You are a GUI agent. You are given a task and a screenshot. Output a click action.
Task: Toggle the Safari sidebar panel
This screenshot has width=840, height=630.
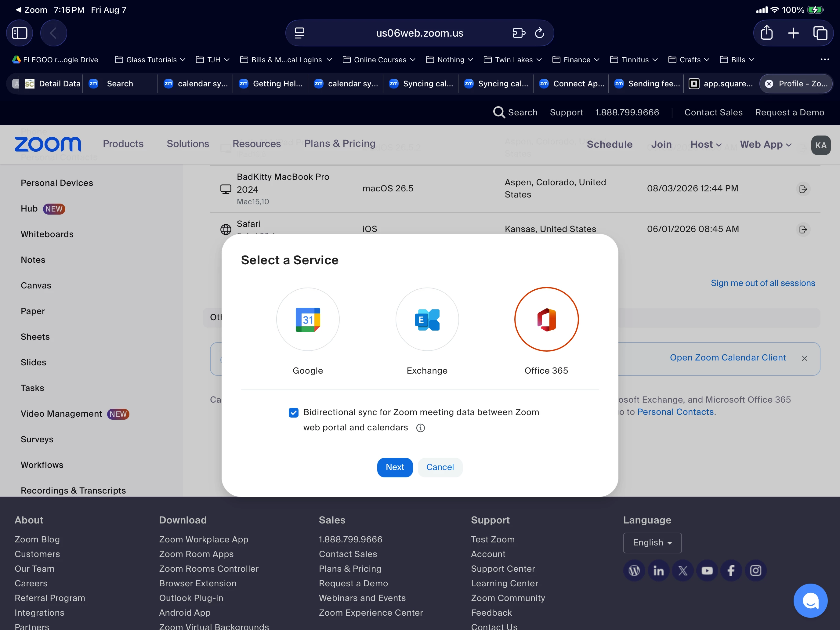19,33
